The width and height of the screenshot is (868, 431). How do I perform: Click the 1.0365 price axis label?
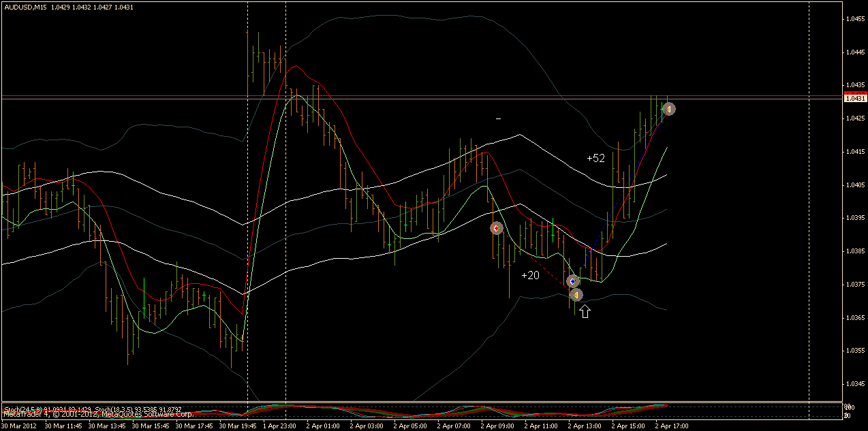[x=854, y=318]
